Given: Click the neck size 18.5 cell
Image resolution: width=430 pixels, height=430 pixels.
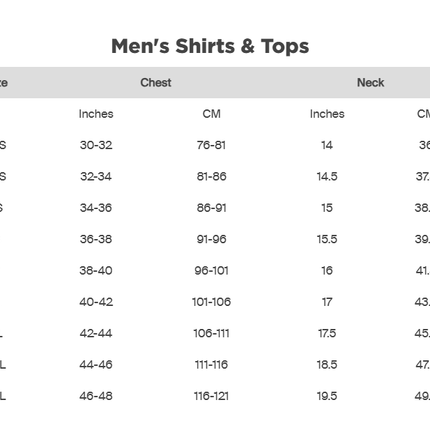Looking at the screenshot, I should tap(327, 365).
